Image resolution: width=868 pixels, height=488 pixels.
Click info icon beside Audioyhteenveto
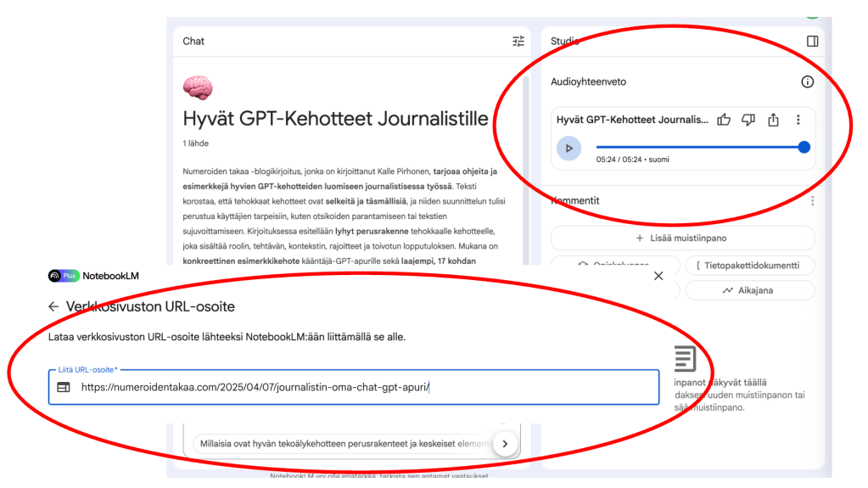pyautogui.click(x=807, y=82)
